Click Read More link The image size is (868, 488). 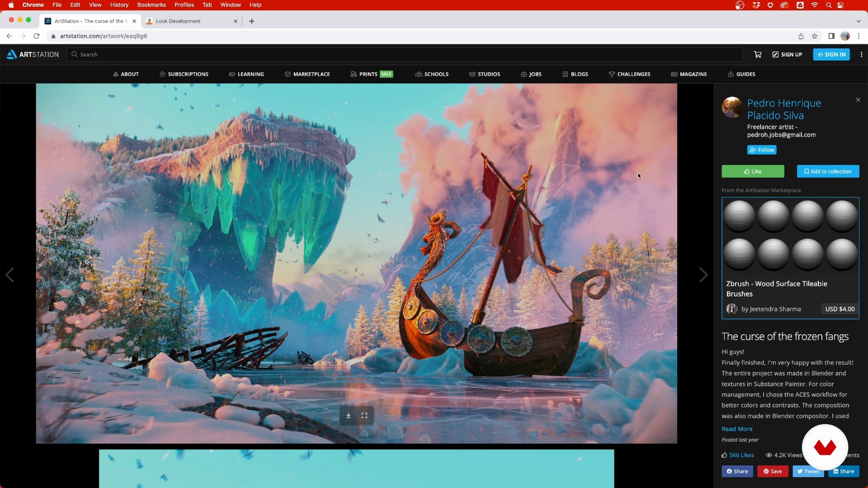pos(737,429)
